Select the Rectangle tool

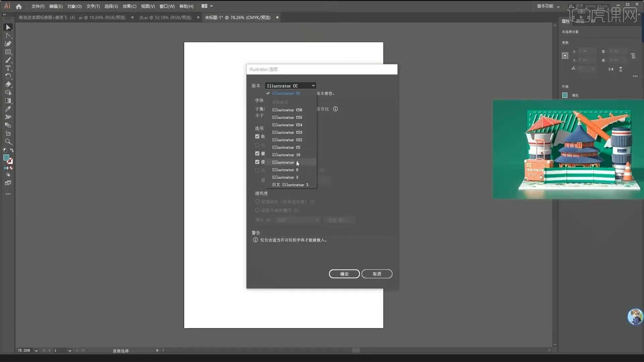pyautogui.click(x=8, y=52)
